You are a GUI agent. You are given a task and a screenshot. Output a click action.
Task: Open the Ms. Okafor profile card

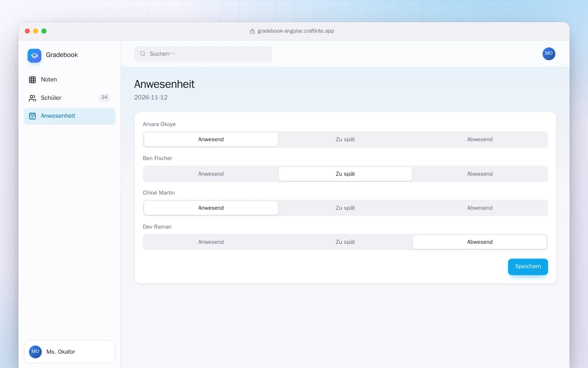[69, 352]
